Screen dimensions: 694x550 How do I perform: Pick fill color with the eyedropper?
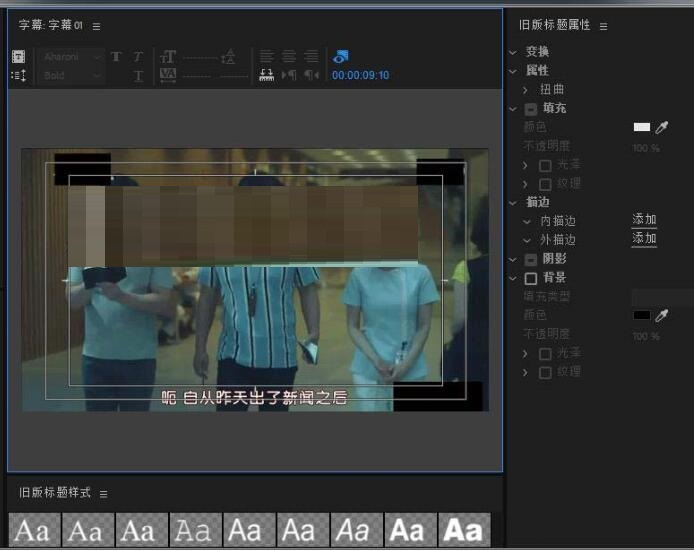(x=661, y=128)
